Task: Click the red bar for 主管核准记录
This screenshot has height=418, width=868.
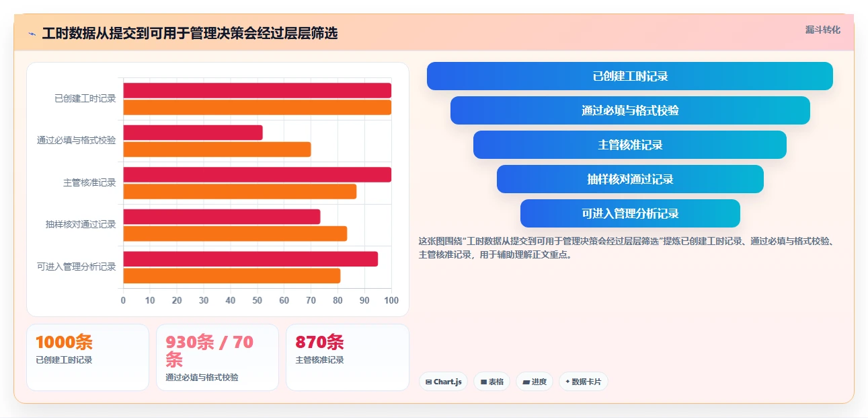Action: tap(257, 174)
